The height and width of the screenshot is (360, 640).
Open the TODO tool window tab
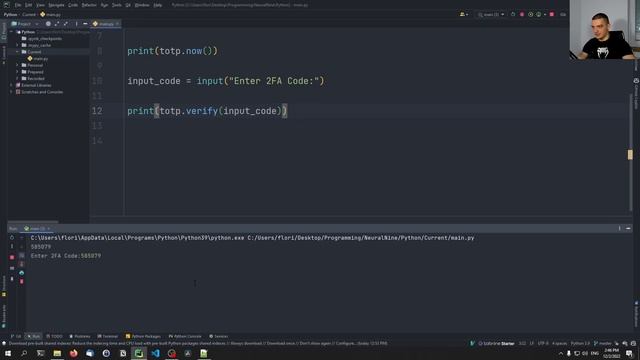(54, 336)
